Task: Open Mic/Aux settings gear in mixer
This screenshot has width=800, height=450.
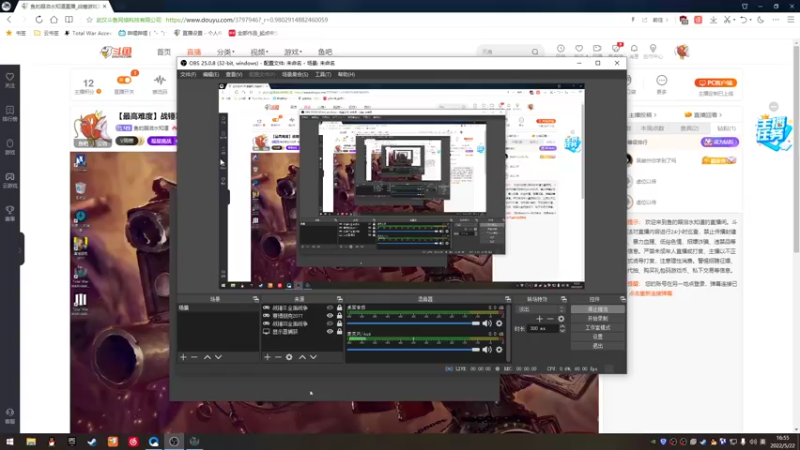Action: click(x=499, y=349)
